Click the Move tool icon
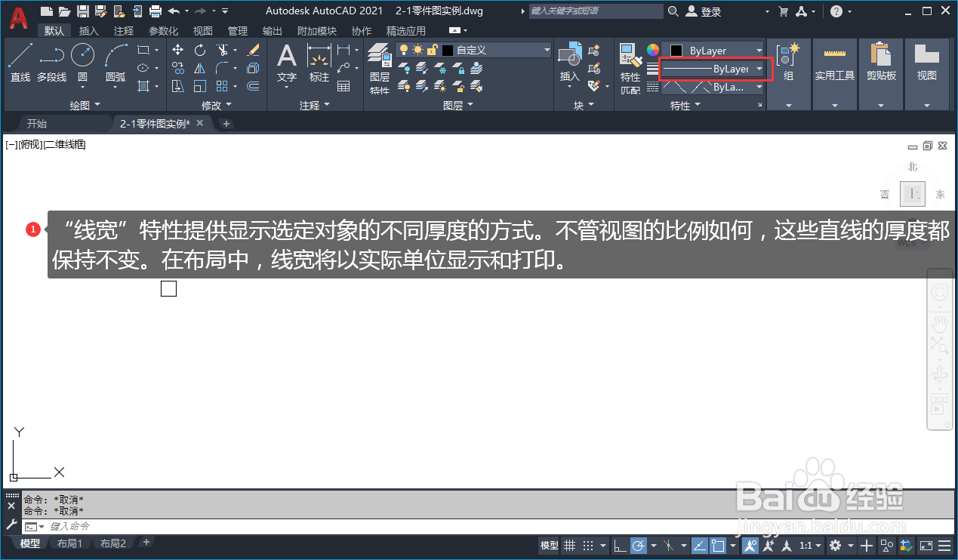 [178, 50]
